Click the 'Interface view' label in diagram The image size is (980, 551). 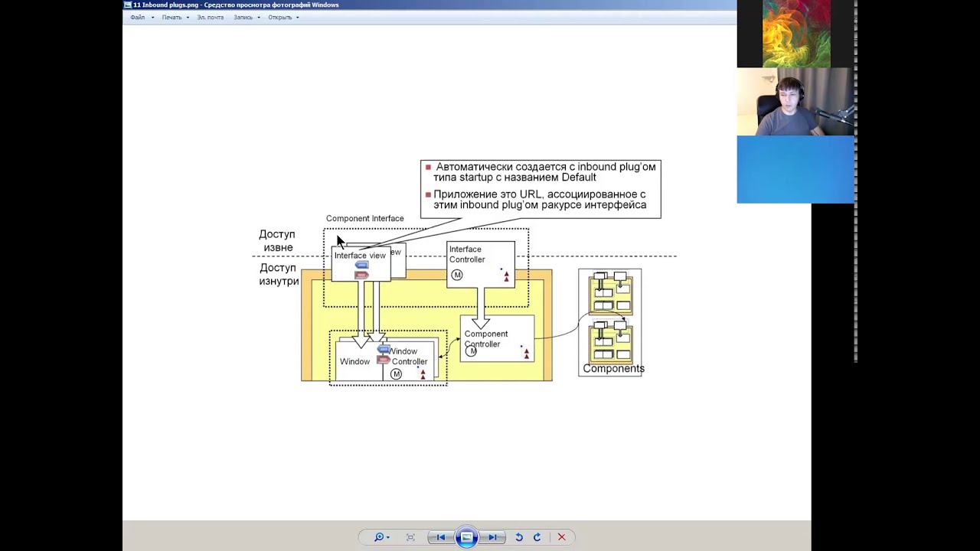coord(360,255)
